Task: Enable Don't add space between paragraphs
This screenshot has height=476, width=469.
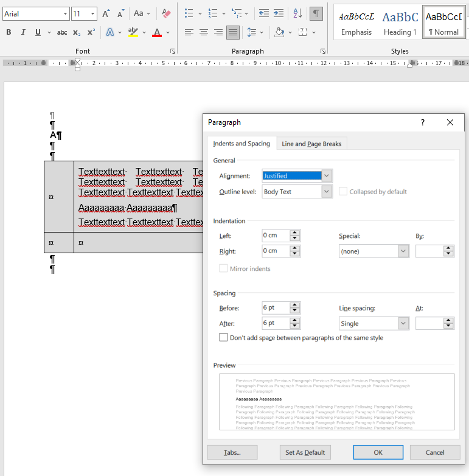Action: tap(223, 338)
